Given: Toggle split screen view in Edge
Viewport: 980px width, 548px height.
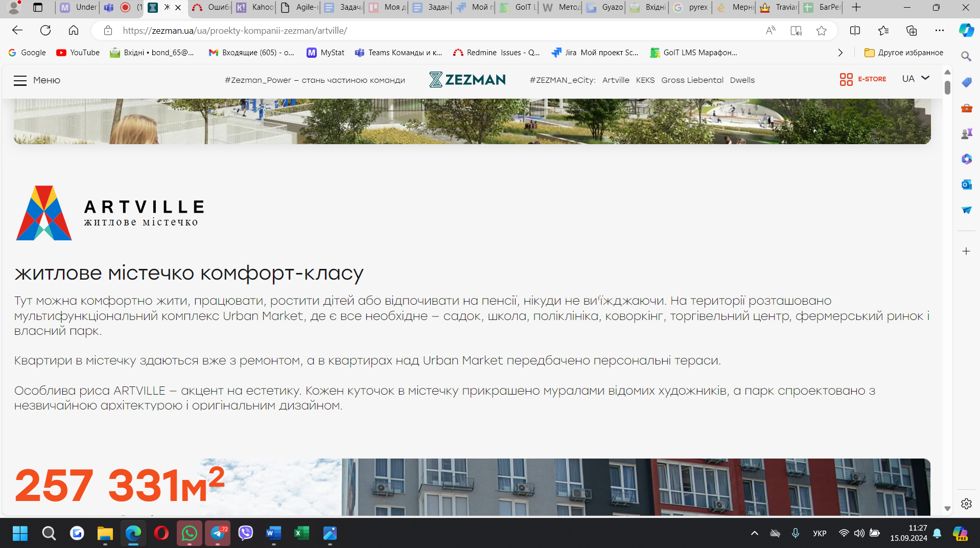Looking at the screenshot, I should pyautogui.click(x=855, y=31).
